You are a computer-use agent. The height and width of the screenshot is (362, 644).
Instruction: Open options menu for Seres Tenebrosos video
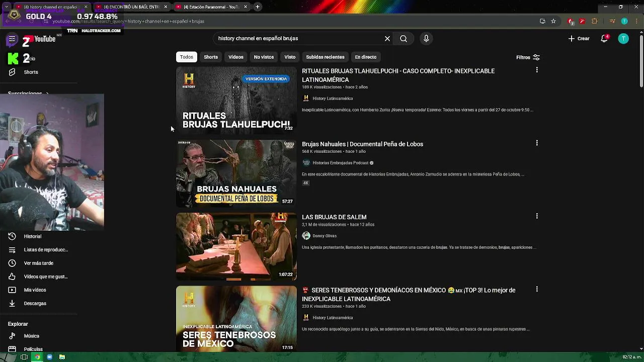point(537,290)
